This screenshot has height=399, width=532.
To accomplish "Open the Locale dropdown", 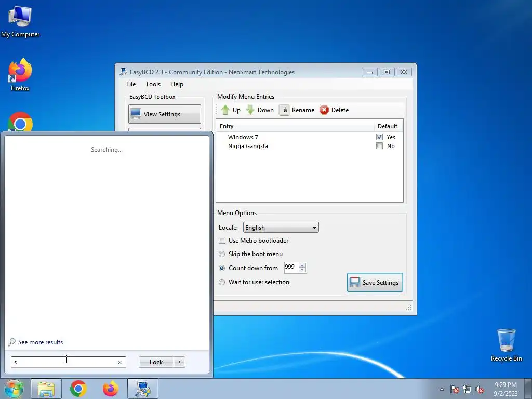I will click(x=281, y=228).
